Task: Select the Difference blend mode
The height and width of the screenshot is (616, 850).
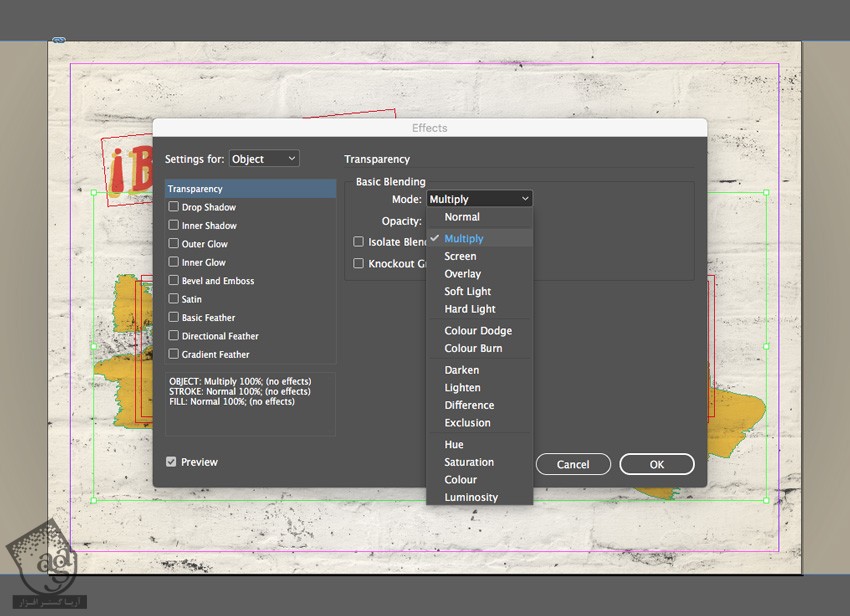Action: (469, 405)
